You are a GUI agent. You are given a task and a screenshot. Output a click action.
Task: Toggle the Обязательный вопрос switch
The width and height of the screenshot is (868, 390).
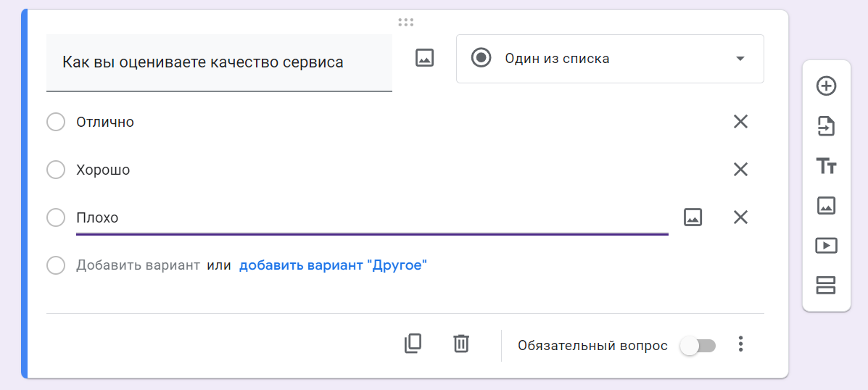coord(698,346)
